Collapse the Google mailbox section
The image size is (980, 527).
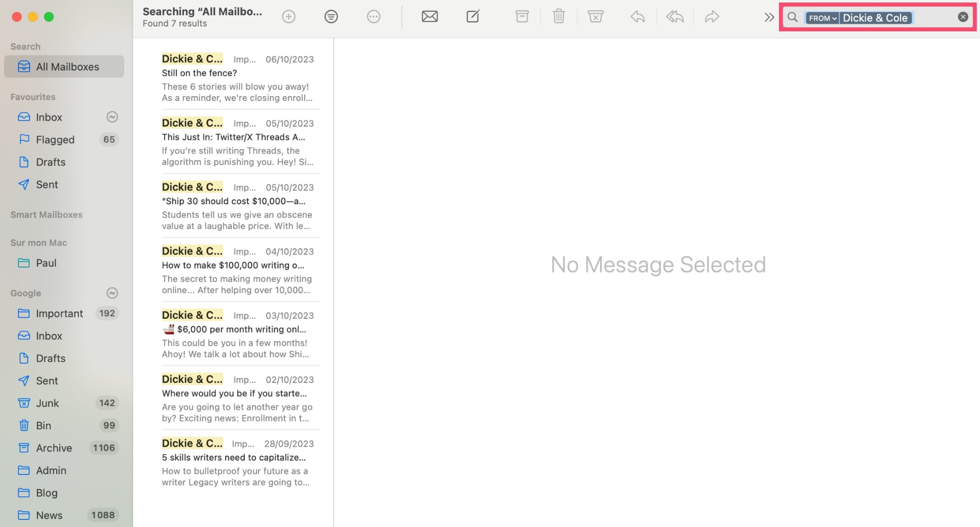tap(112, 293)
